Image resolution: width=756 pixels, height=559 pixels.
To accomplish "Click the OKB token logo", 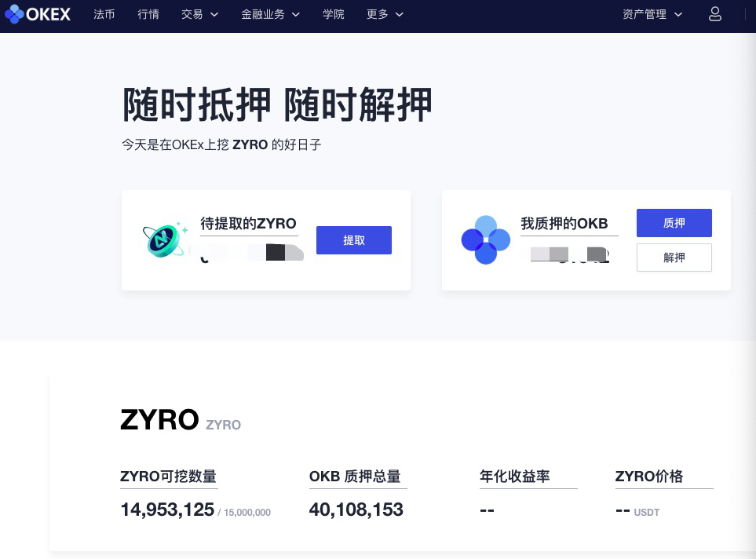I will click(x=485, y=239).
